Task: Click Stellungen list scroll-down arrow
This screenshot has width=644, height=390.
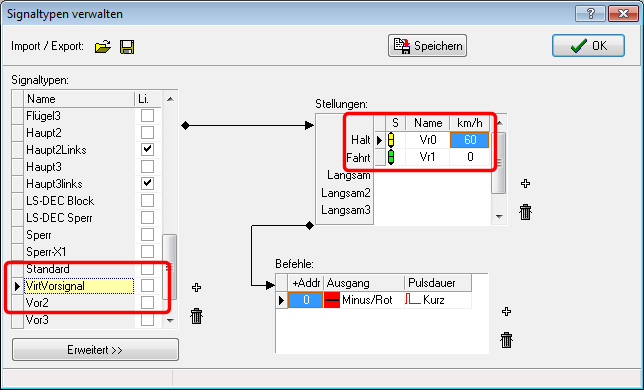Action: pos(499,216)
